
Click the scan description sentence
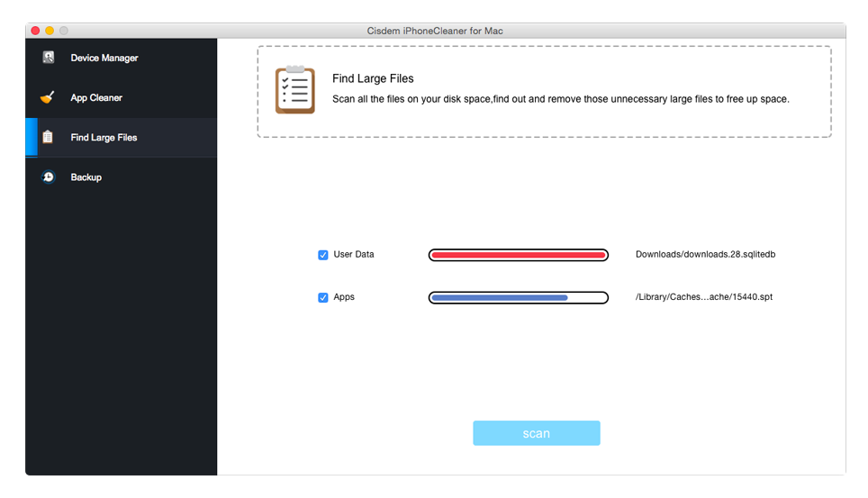point(561,99)
